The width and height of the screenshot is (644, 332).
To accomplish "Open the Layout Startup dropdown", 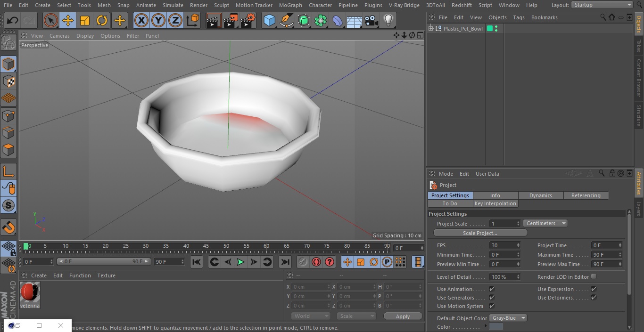I will click(x=602, y=5).
